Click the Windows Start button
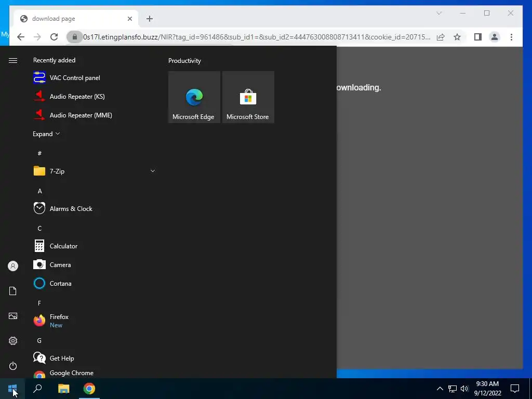This screenshot has height=399, width=532. click(12, 389)
